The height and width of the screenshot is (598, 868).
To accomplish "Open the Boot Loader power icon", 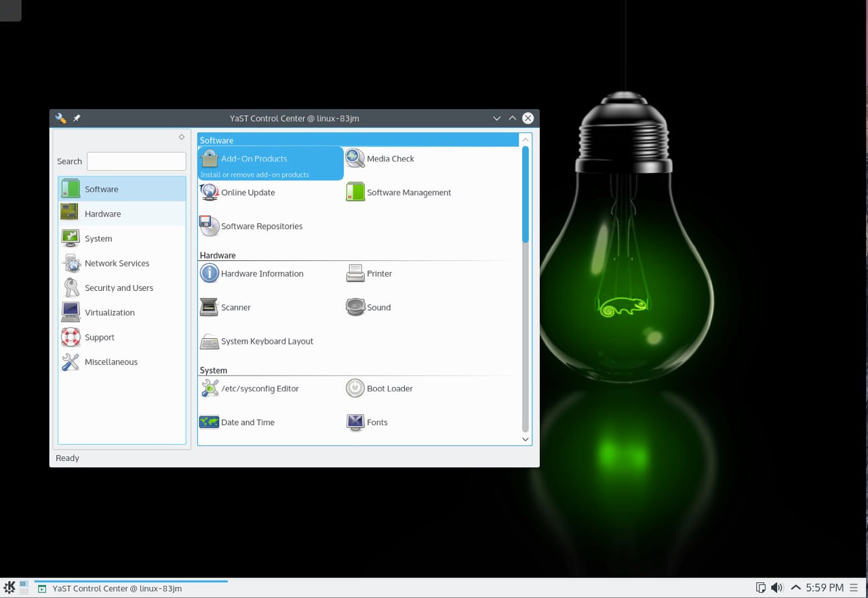I will point(355,388).
